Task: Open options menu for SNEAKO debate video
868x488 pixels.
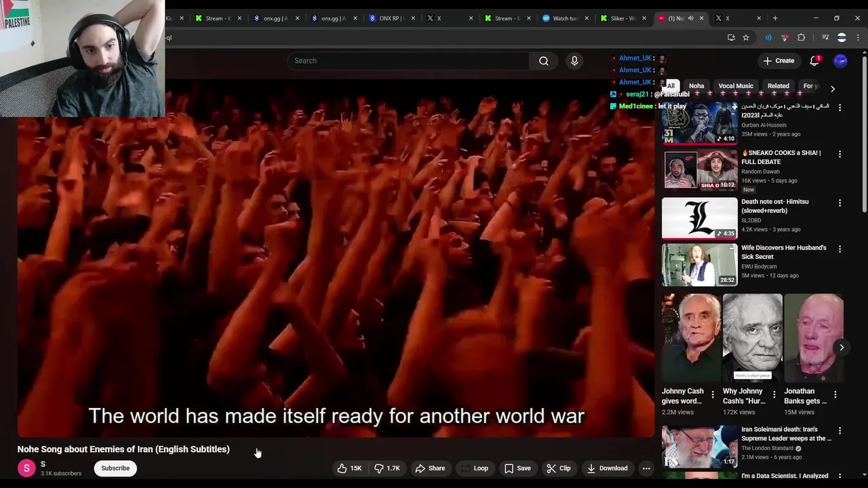Action: [840, 155]
